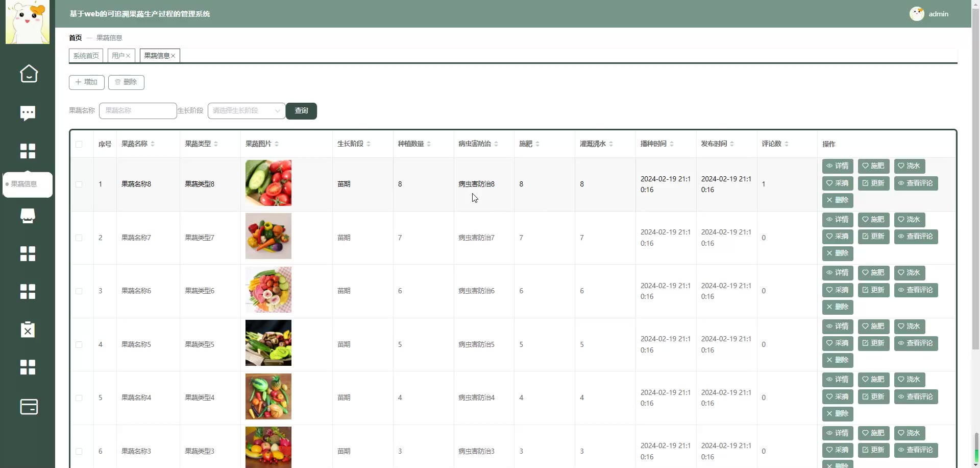Click the admin avatar icon
The width and height of the screenshot is (980, 468).
pyautogui.click(x=917, y=14)
